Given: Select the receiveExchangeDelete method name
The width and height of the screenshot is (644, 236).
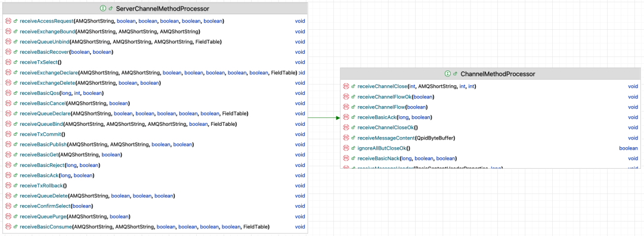Looking at the screenshot, I should point(48,82).
